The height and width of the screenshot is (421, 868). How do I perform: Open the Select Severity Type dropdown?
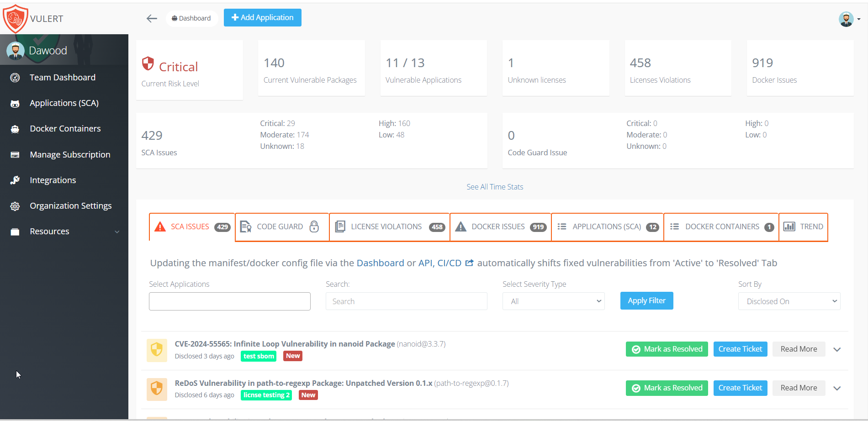[553, 301]
